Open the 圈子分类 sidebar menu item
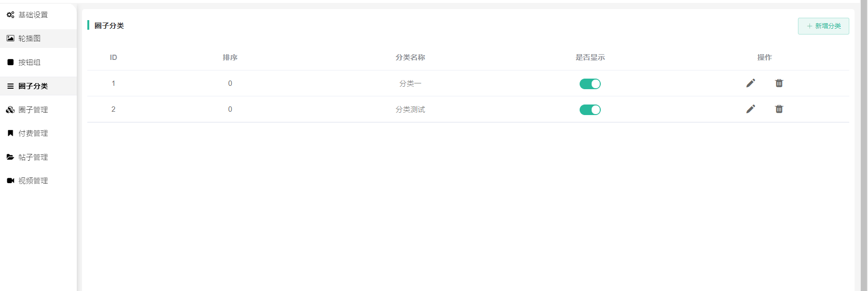868x291 pixels. pos(33,86)
